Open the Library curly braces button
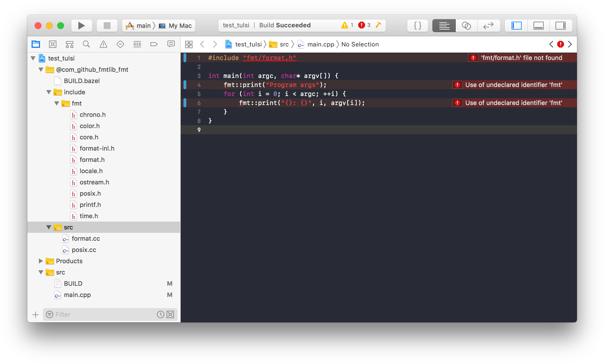 click(417, 26)
